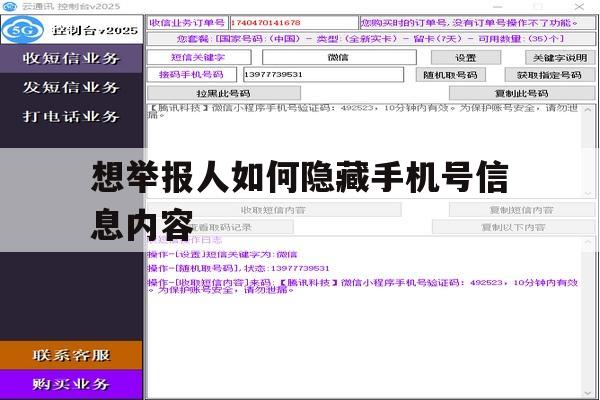
Task: Click 复制以下内容 button
Action: tap(514, 227)
